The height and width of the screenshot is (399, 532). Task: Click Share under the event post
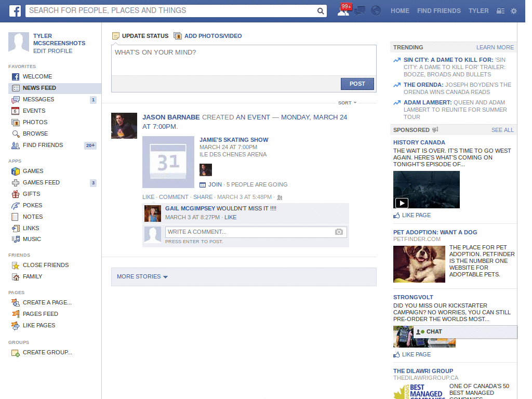[203, 197]
